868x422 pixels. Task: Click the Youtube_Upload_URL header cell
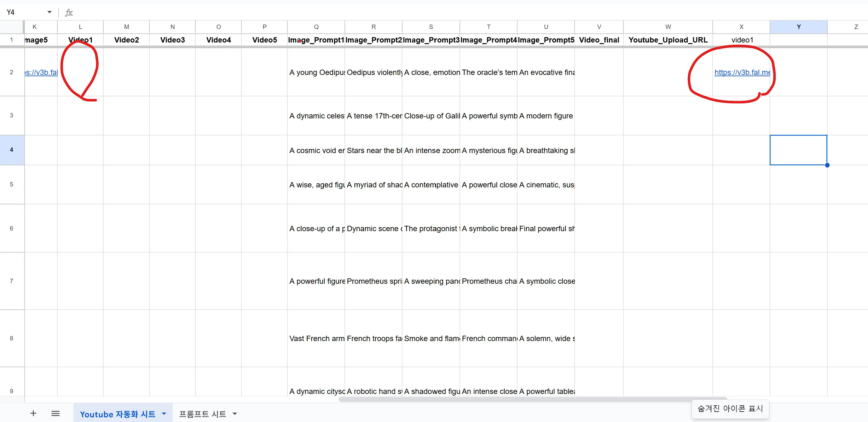(668, 40)
